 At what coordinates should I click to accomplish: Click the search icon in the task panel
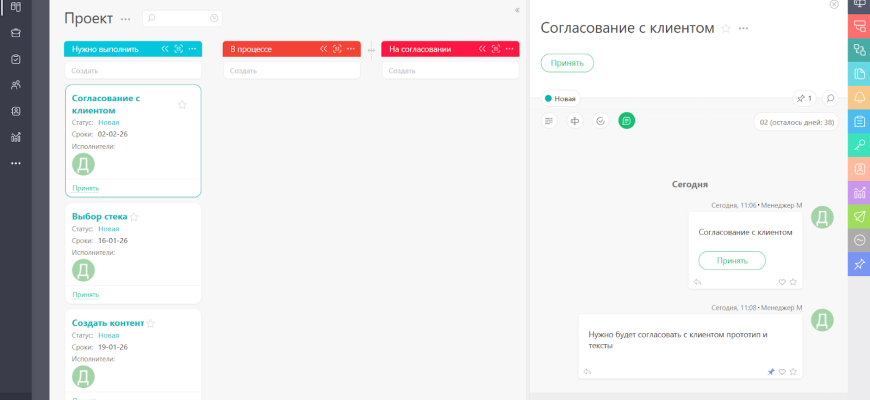(x=830, y=98)
